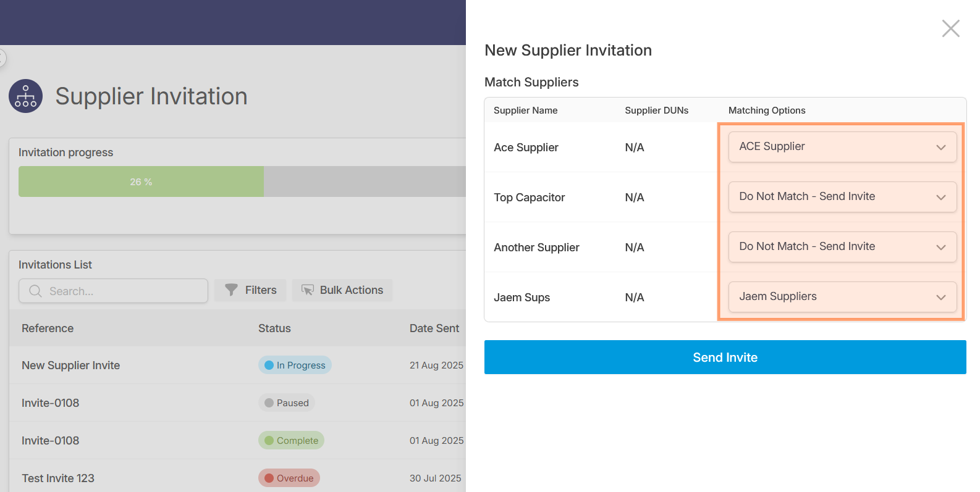980x492 pixels.
Task: Expand the Jaem Suppliers matching dropdown
Action: [x=842, y=297]
